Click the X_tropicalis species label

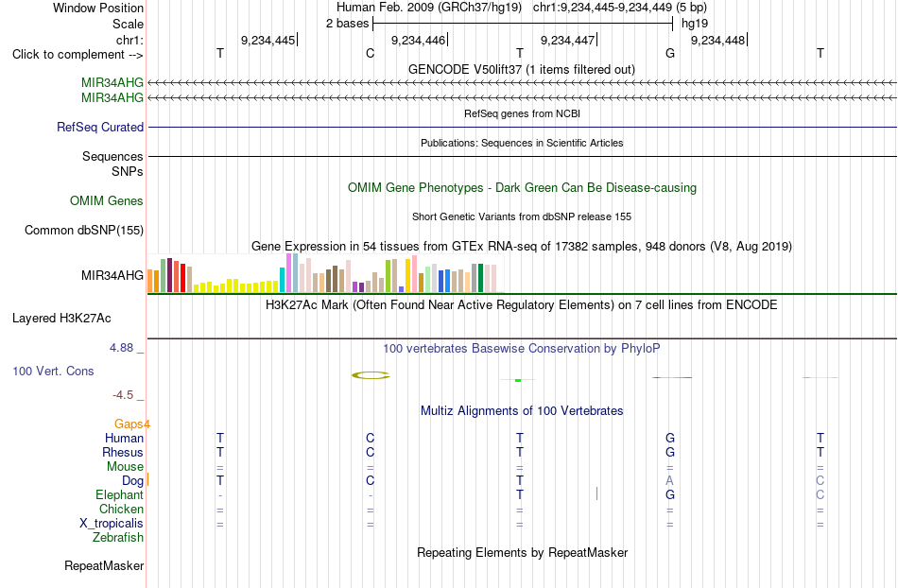point(112,524)
